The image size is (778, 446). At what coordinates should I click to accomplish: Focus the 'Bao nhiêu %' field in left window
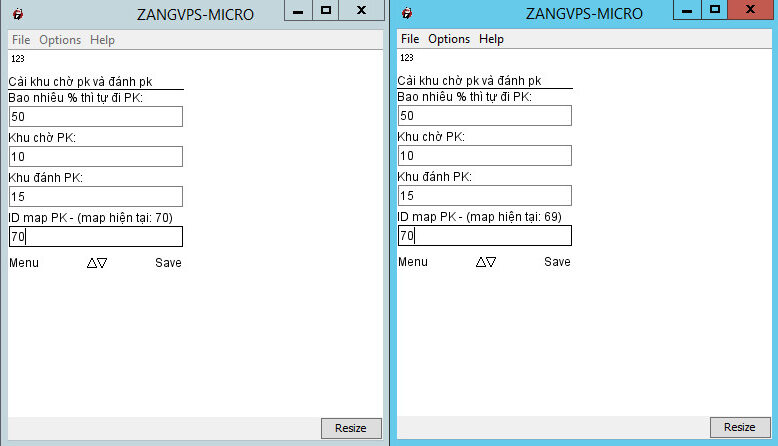96,116
